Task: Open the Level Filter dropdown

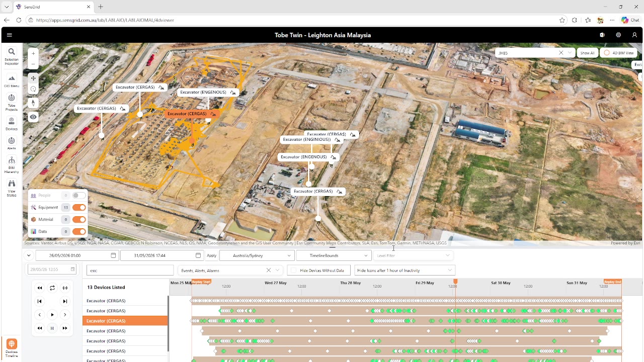Action: coord(413,255)
